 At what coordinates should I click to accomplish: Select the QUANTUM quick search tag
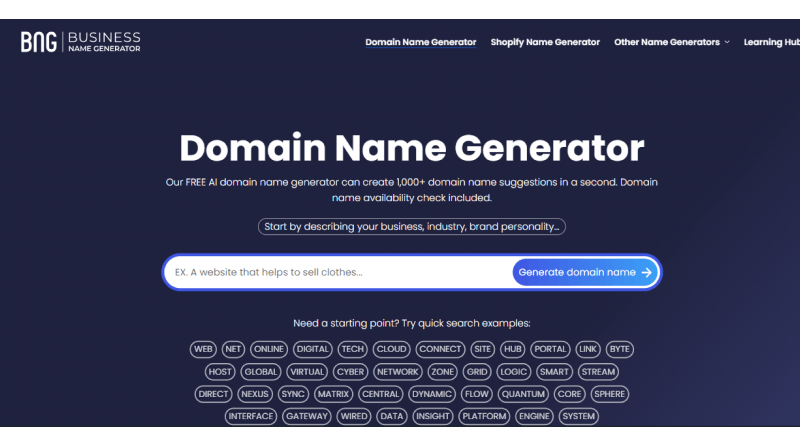522,394
